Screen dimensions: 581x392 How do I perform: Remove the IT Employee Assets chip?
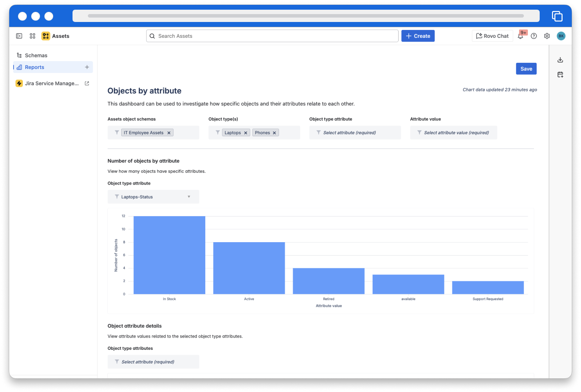(169, 133)
